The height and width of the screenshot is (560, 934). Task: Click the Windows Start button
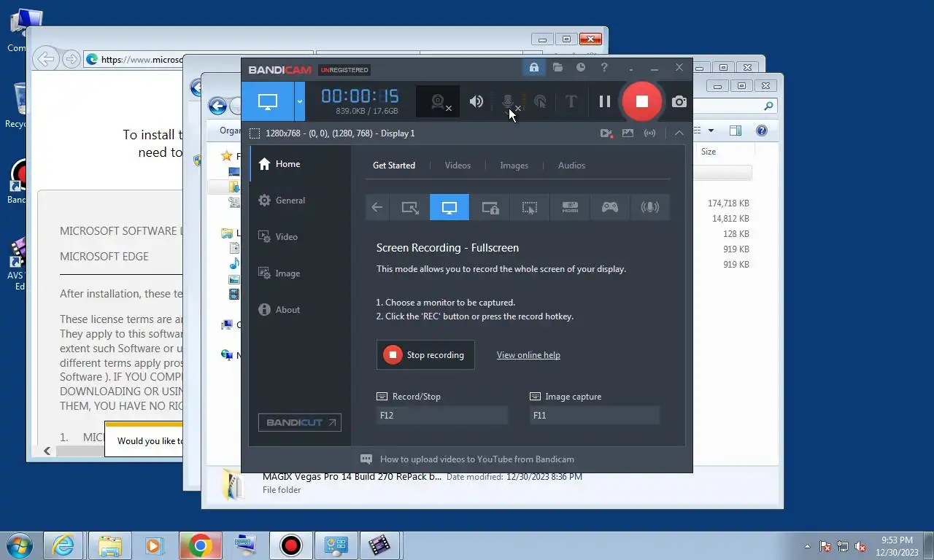[x=20, y=545]
